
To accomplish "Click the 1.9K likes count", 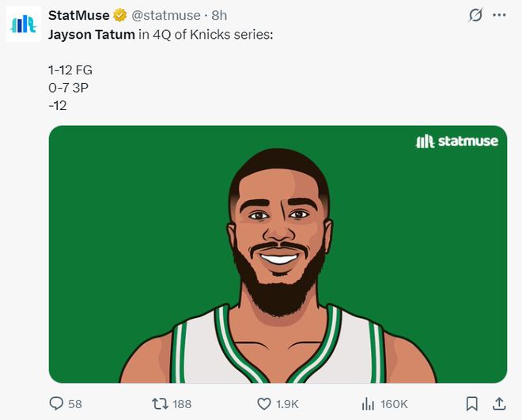I will (287, 404).
